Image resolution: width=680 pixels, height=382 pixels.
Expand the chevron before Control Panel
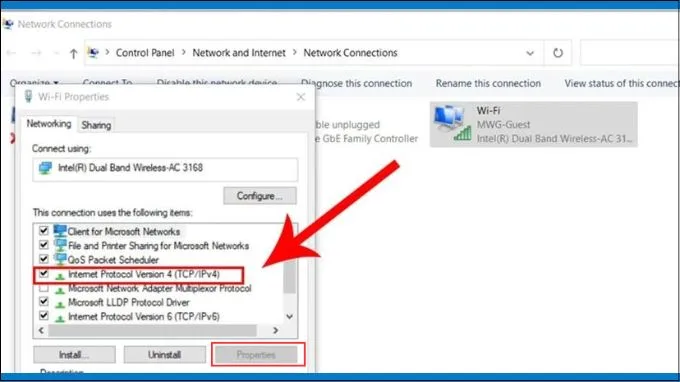[x=107, y=52]
